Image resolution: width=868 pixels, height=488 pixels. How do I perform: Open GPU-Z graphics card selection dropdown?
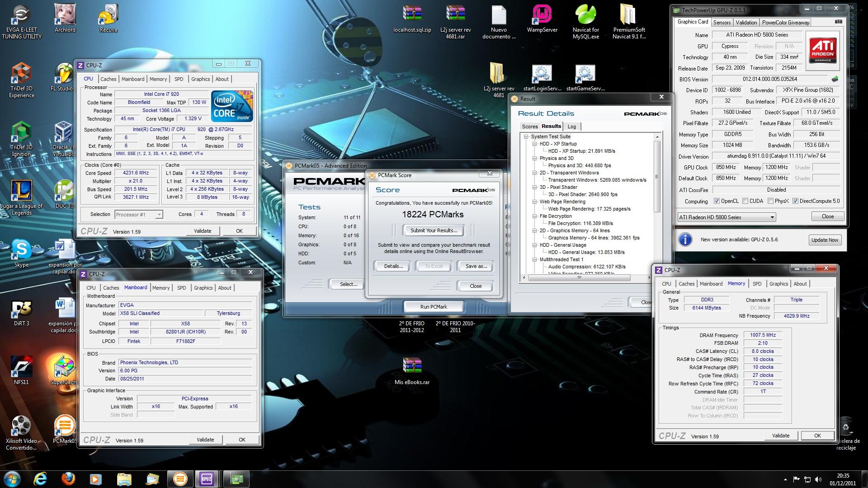tap(726, 217)
